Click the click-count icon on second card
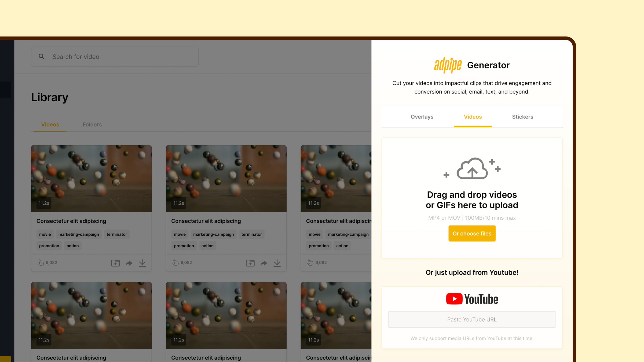Screen dimensions: 644x362 (175, 263)
